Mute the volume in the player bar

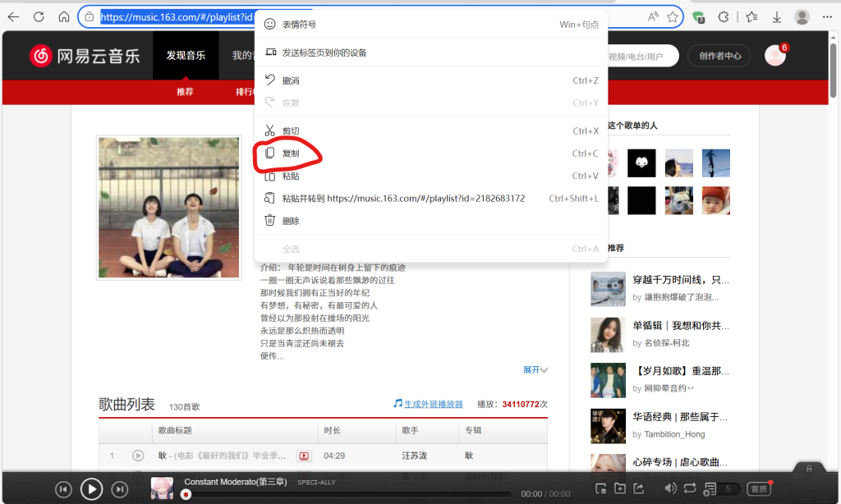pyautogui.click(x=670, y=489)
